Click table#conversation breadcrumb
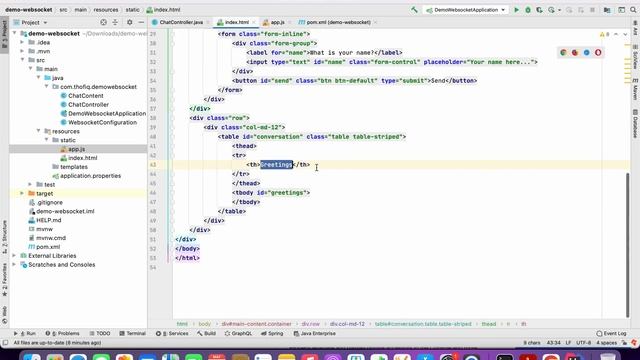This screenshot has height=360, width=640. 423,324
